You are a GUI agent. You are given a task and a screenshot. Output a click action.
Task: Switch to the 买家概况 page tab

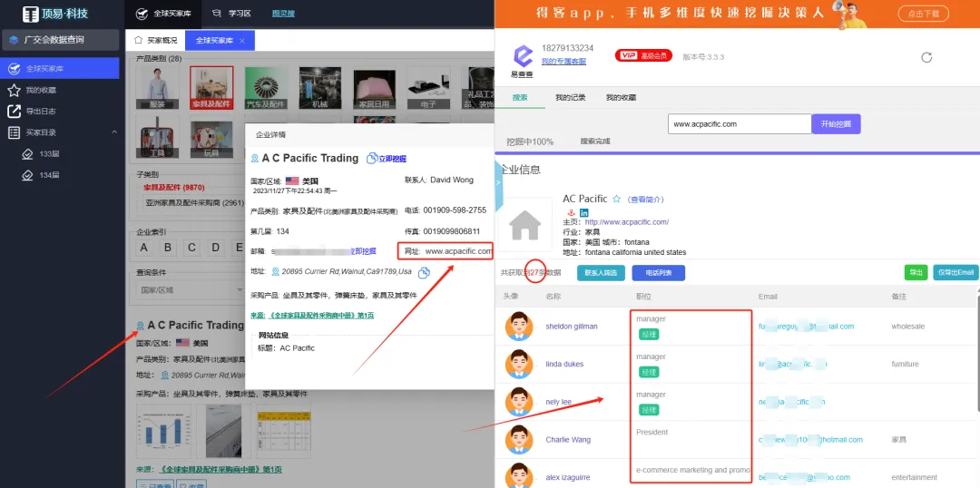pyautogui.click(x=156, y=41)
